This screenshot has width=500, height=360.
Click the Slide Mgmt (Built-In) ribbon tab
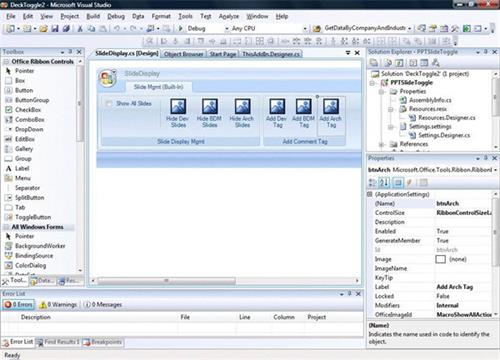coord(158,87)
